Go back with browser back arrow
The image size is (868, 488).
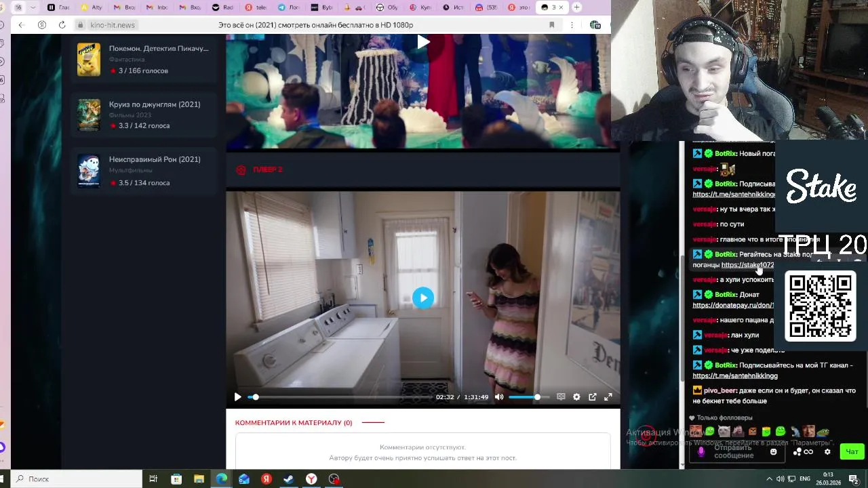point(21,25)
